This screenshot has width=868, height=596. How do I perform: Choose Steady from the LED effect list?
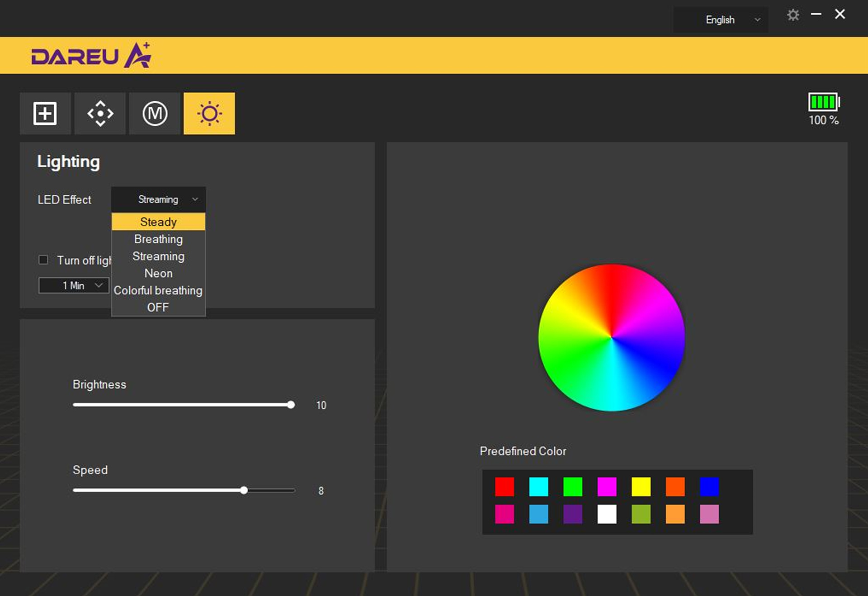coord(158,222)
